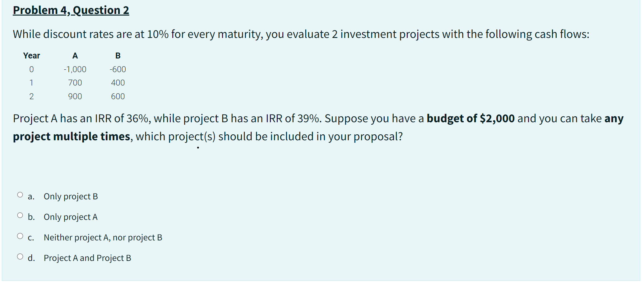Click the -1,000 cash flow value
This screenshot has width=644, height=283.
75,69
